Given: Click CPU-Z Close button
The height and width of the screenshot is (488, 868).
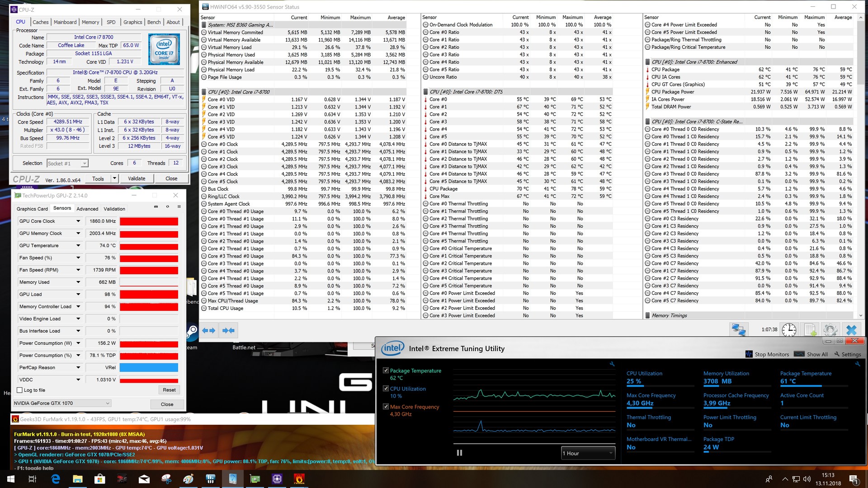Looking at the screenshot, I should pos(171,178).
